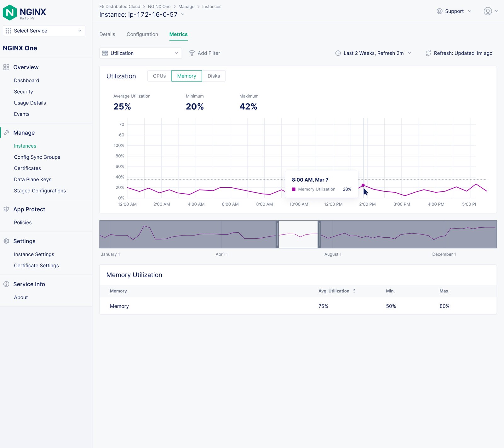Click the Instances breadcrumb link
The image size is (504, 448).
pyautogui.click(x=212, y=7)
